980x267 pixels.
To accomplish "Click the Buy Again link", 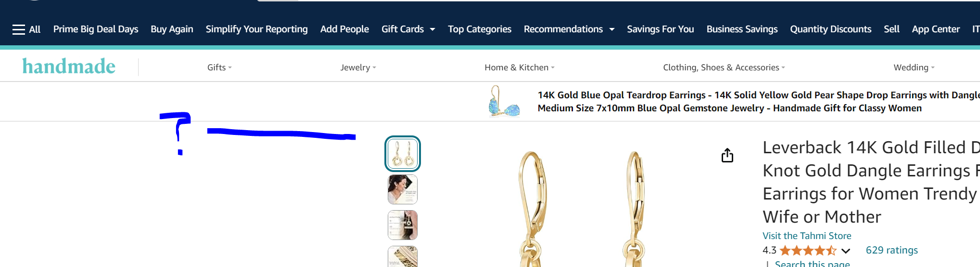I will click(x=172, y=29).
